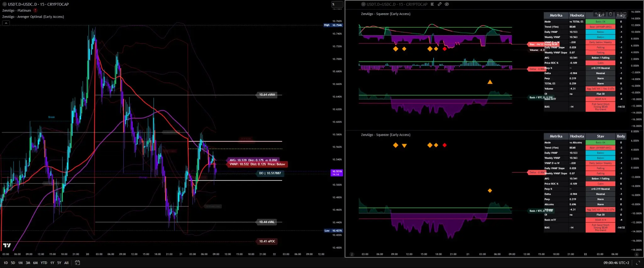Click the 'Altcoins' metric row label

[549, 205]
